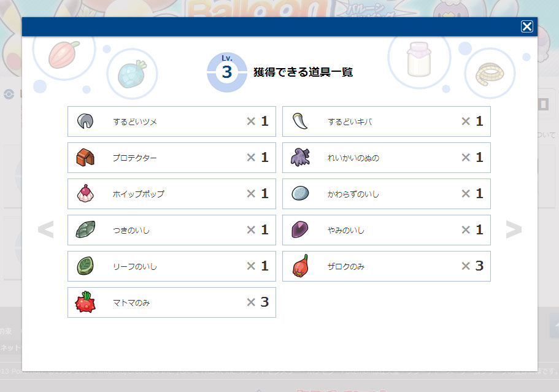Select the やみのいし item name
The height and width of the screenshot is (392, 559).
(346, 231)
